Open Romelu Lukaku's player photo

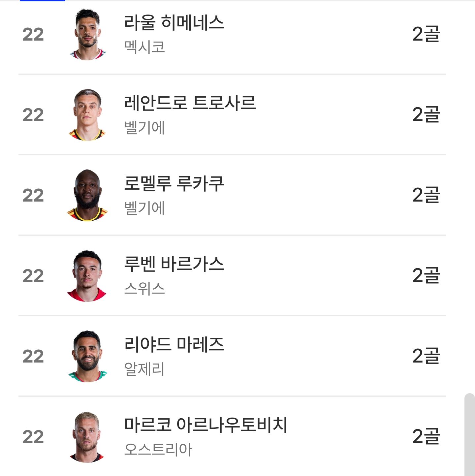[x=88, y=195]
